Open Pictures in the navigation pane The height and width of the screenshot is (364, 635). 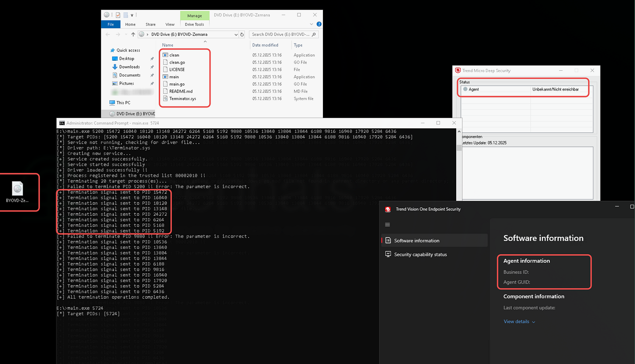127,83
